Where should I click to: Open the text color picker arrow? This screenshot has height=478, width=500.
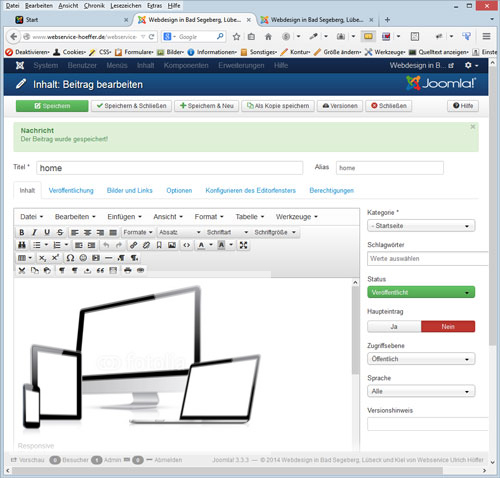pyautogui.click(x=211, y=245)
